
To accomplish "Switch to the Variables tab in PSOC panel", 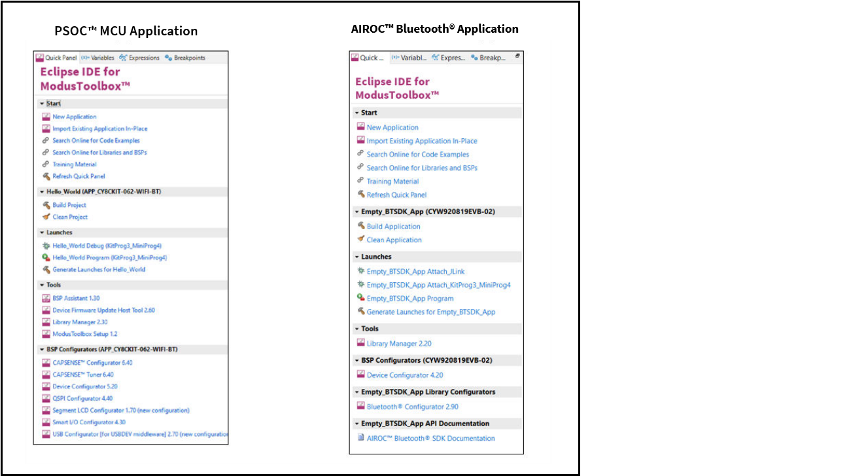I will click(98, 58).
